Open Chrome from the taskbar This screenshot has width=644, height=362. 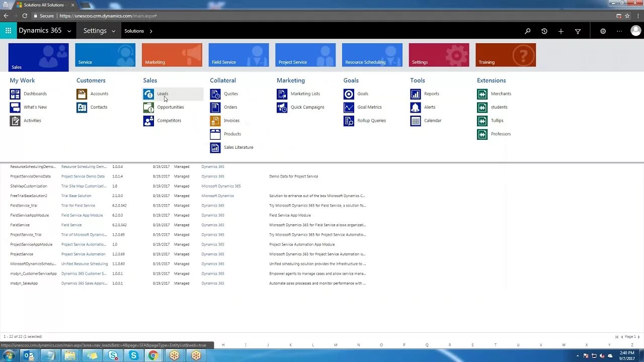pyautogui.click(x=153, y=355)
